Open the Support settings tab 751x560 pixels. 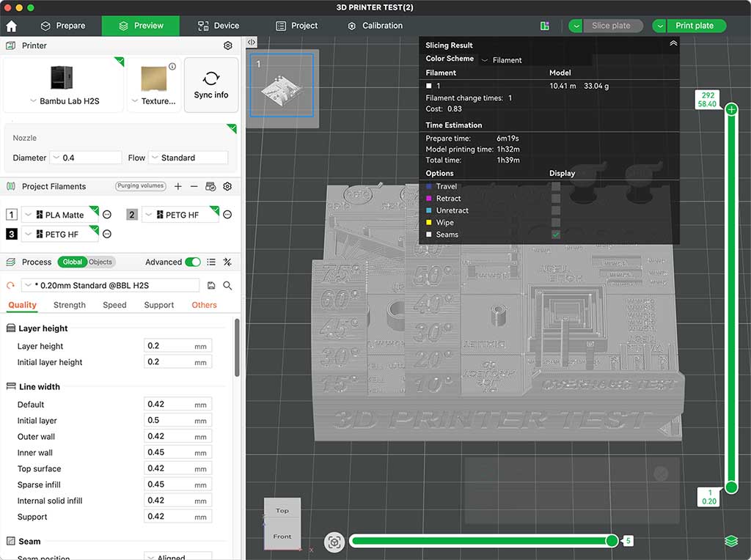coord(159,305)
